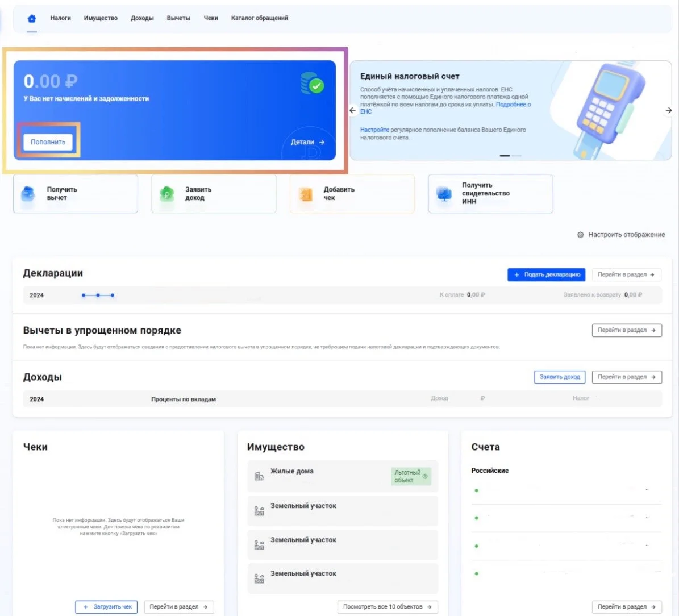The width and height of the screenshot is (679, 616).
Task: Click the 2024 declaration progress stepper
Action: point(98,295)
